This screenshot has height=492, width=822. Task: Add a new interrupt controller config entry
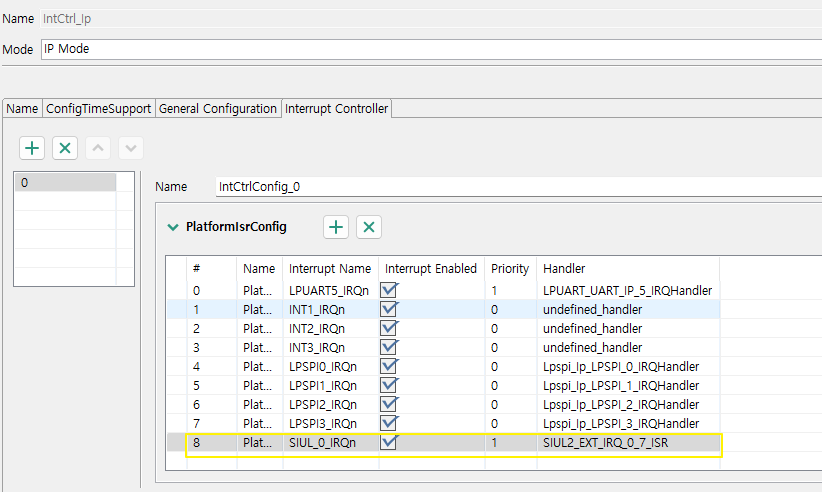click(33, 148)
